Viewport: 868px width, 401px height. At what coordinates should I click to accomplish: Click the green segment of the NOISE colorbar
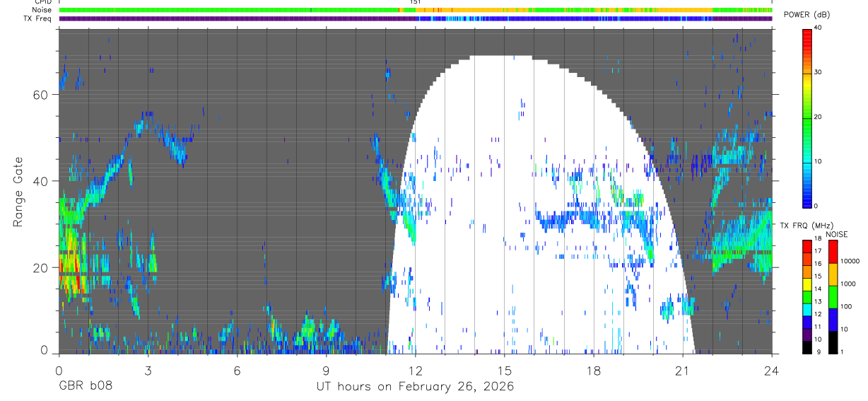[833, 296]
